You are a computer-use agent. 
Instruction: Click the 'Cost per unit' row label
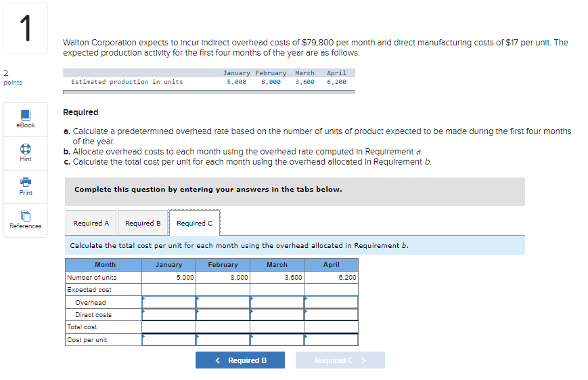point(87,340)
